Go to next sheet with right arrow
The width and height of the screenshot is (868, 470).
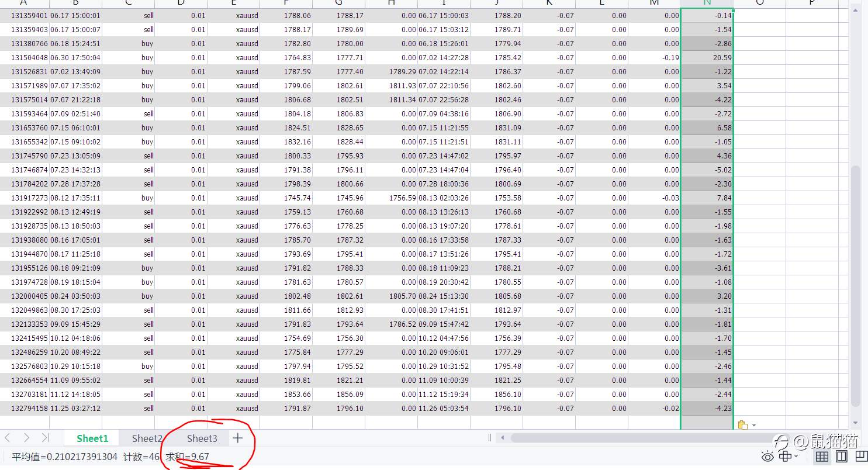(x=26, y=438)
